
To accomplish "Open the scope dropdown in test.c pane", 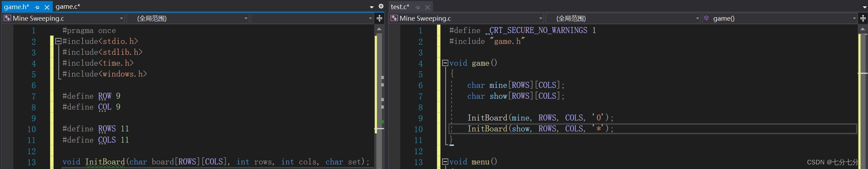I will [623, 18].
